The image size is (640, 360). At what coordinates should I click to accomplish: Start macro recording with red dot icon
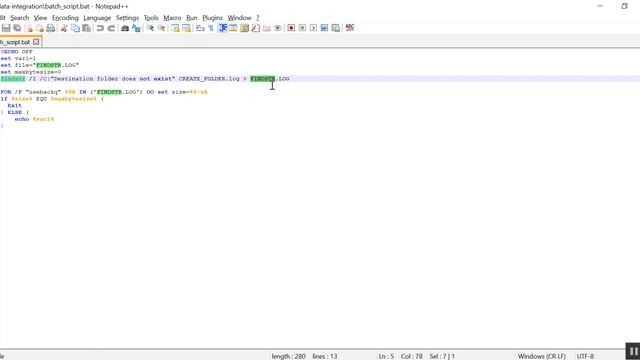point(291,28)
